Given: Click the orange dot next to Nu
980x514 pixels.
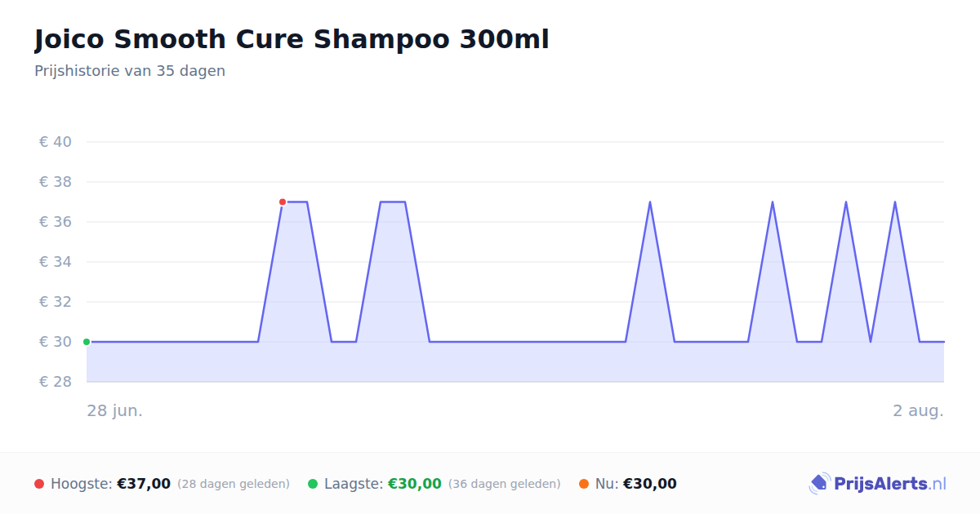Looking at the screenshot, I should [584, 484].
